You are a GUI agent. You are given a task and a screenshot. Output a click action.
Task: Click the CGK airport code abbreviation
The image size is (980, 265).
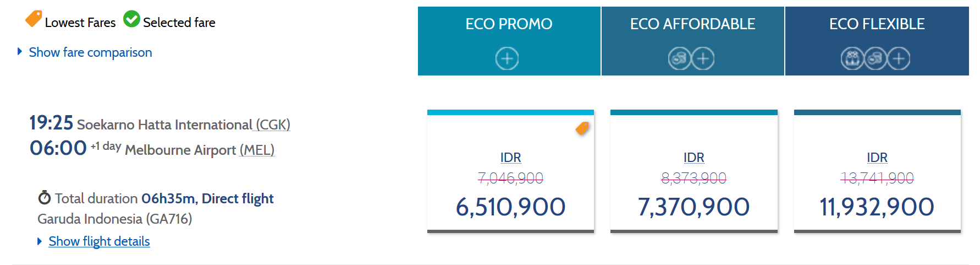coord(273,125)
